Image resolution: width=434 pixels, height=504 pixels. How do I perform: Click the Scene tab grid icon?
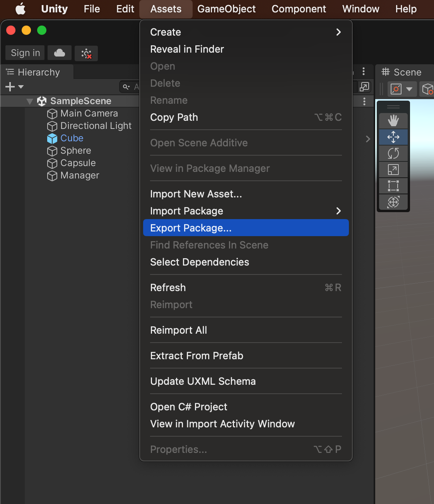point(386,72)
